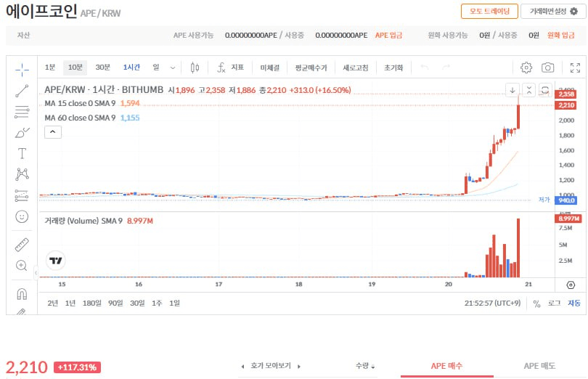This screenshot has width=588, height=379.
Task: Click the 초기화 reset button
Action: (393, 68)
